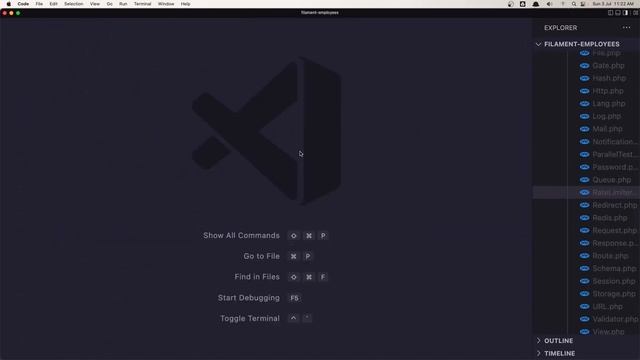The height and width of the screenshot is (360, 640).
Task: Click the PHP icon beside Queue.php
Action: pyautogui.click(x=584, y=180)
